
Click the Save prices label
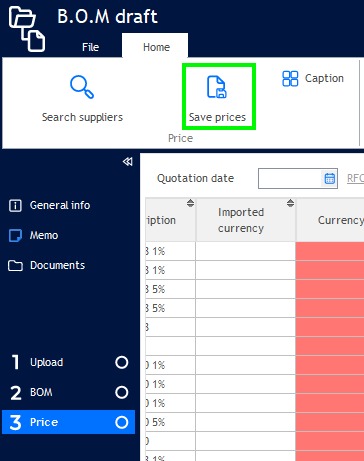pyautogui.click(x=217, y=117)
